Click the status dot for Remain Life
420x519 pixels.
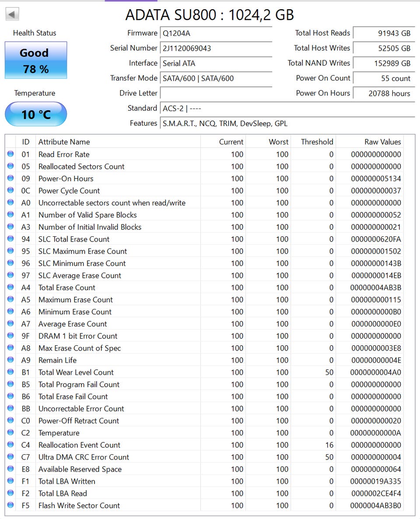pos(10,360)
